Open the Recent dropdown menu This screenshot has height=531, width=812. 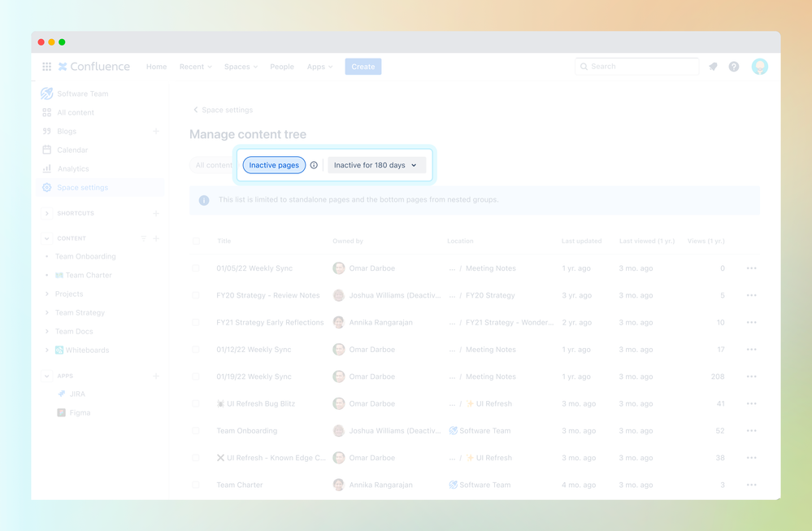196,67
